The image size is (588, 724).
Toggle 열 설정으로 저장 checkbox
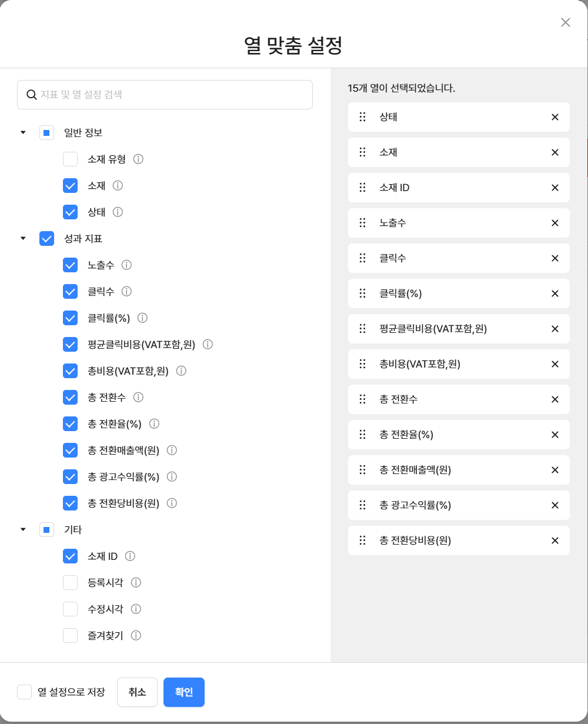(x=24, y=692)
